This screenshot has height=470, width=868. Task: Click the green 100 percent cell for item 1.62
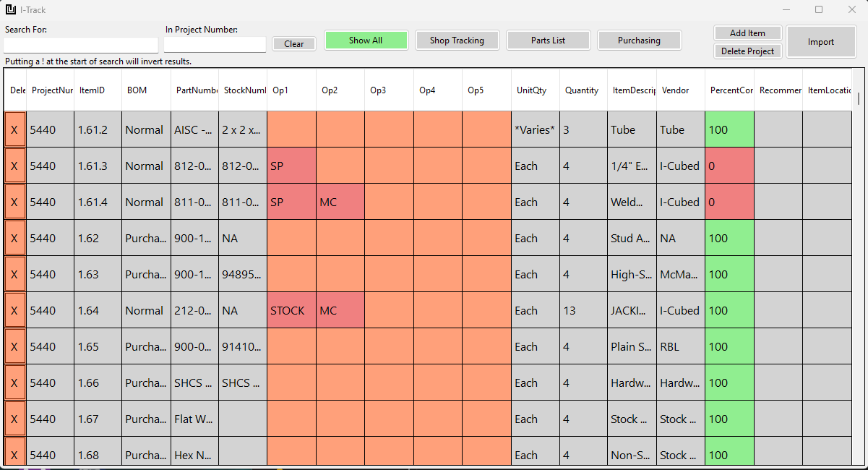click(729, 238)
